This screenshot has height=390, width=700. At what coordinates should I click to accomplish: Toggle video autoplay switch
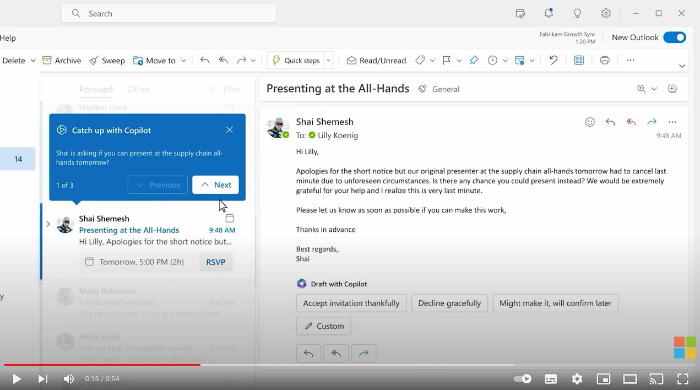(522, 379)
